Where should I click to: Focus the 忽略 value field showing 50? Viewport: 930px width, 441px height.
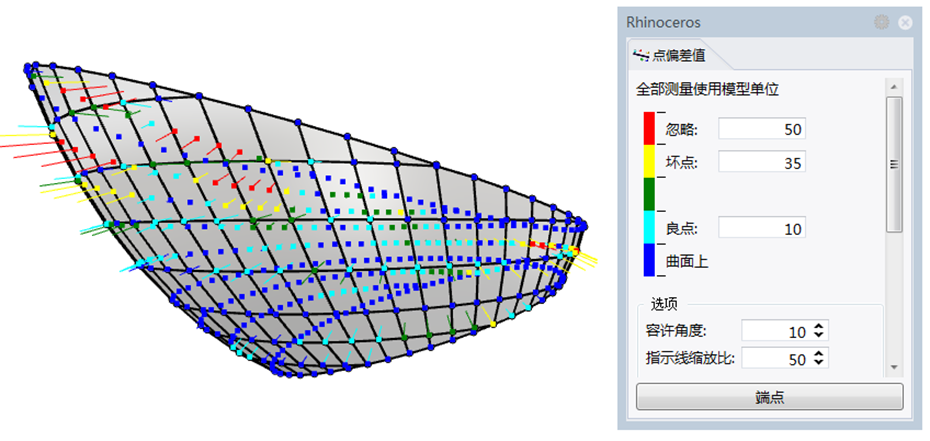[x=761, y=129]
